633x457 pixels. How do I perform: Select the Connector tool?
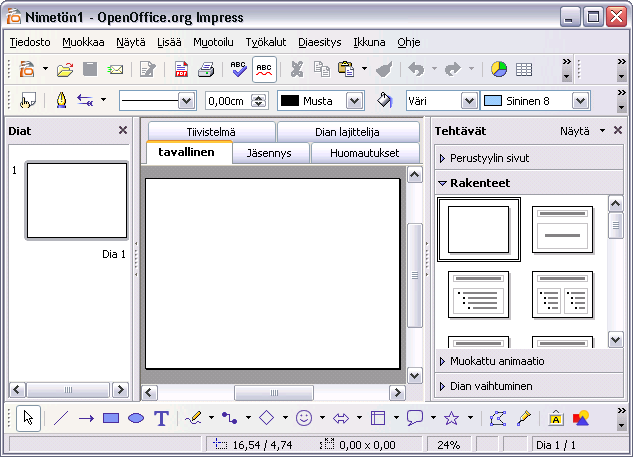(230, 418)
